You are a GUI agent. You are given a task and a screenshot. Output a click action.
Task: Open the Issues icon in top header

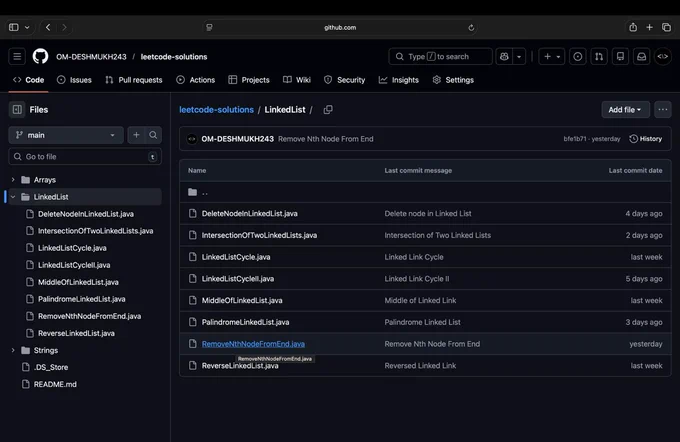pos(578,56)
